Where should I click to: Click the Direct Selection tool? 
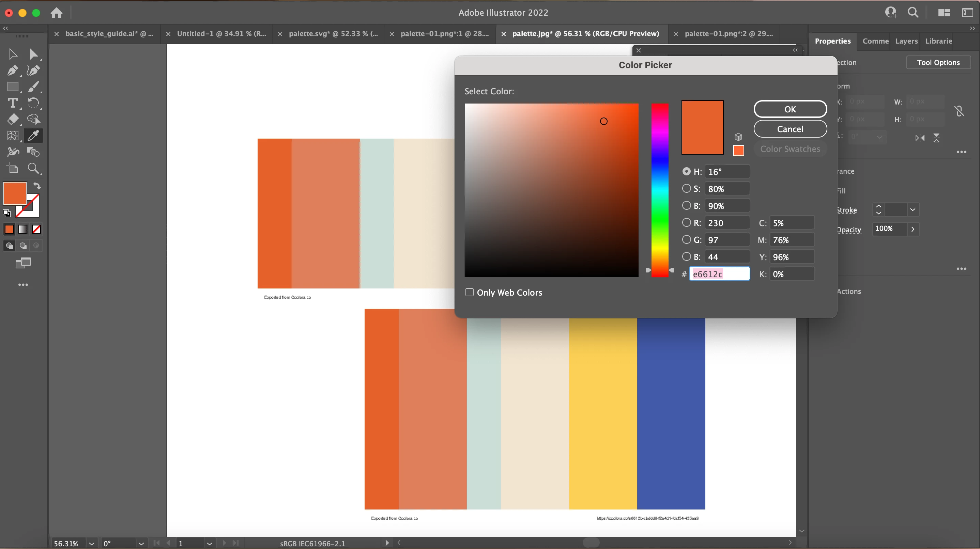(x=33, y=54)
